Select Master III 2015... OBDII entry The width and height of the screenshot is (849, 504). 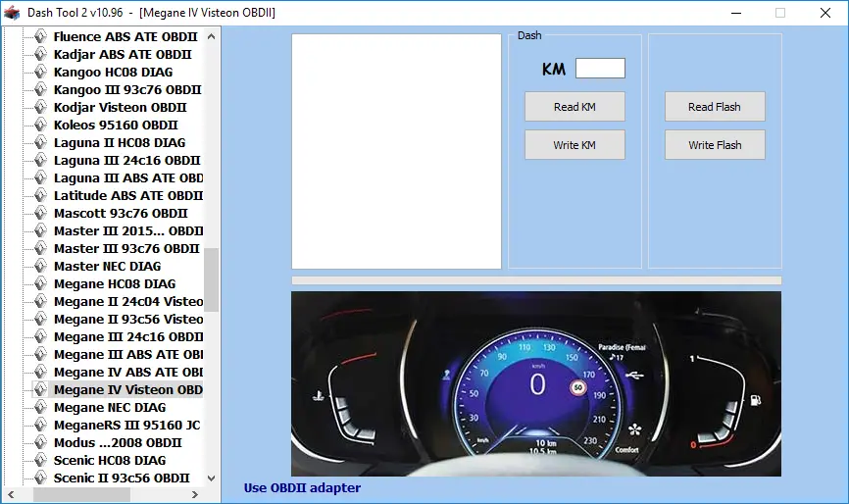(x=128, y=230)
